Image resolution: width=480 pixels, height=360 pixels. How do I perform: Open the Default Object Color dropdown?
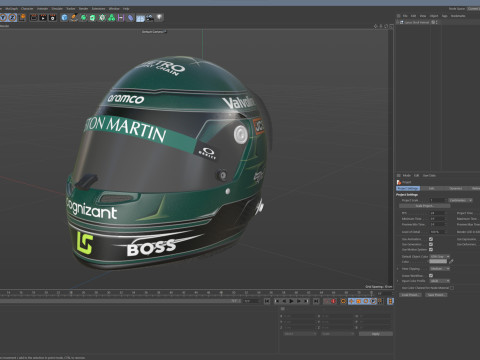[440, 256]
